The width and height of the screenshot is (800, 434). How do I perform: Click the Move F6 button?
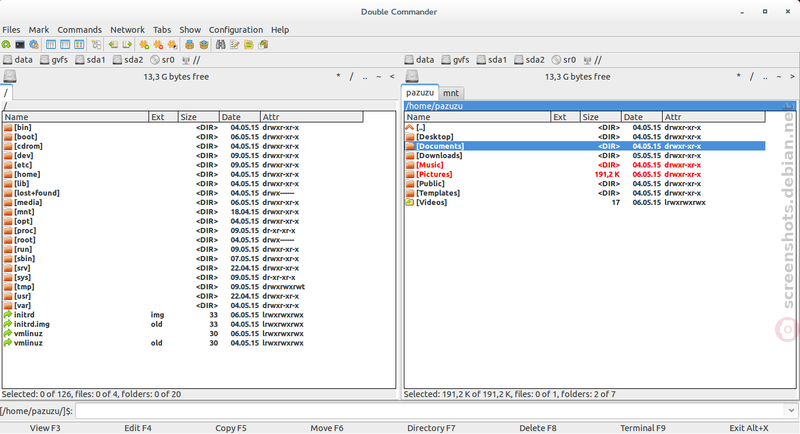click(327, 428)
